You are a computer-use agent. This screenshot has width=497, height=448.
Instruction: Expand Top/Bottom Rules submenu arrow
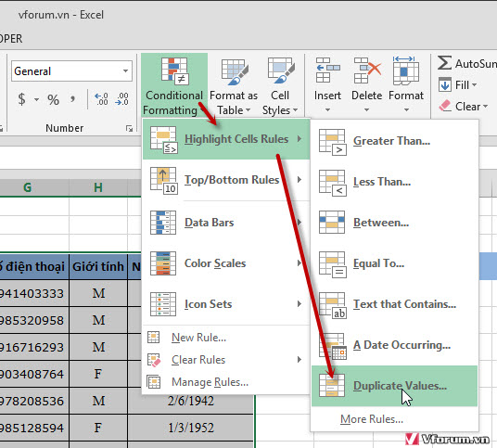[299, 180]
